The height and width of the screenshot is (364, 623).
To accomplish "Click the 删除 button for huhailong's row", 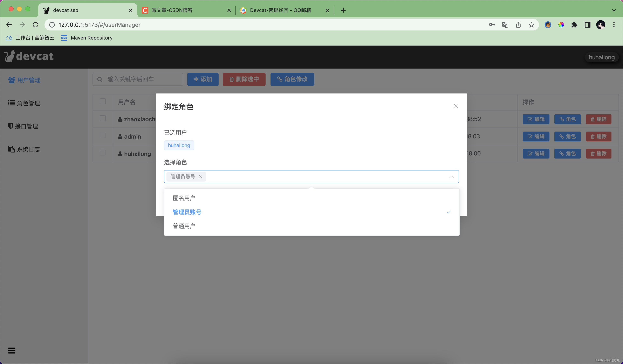I will click(598, 153).
